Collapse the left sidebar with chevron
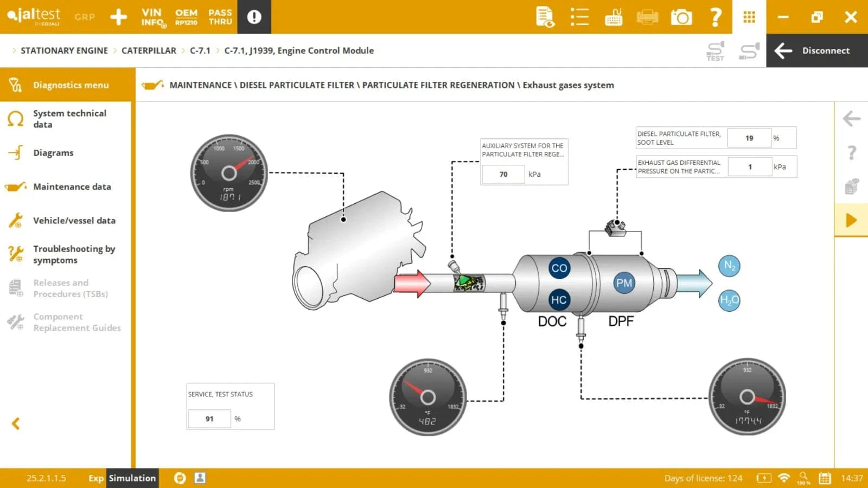Screen dimensions: 868x488 [x=16, y=423]
